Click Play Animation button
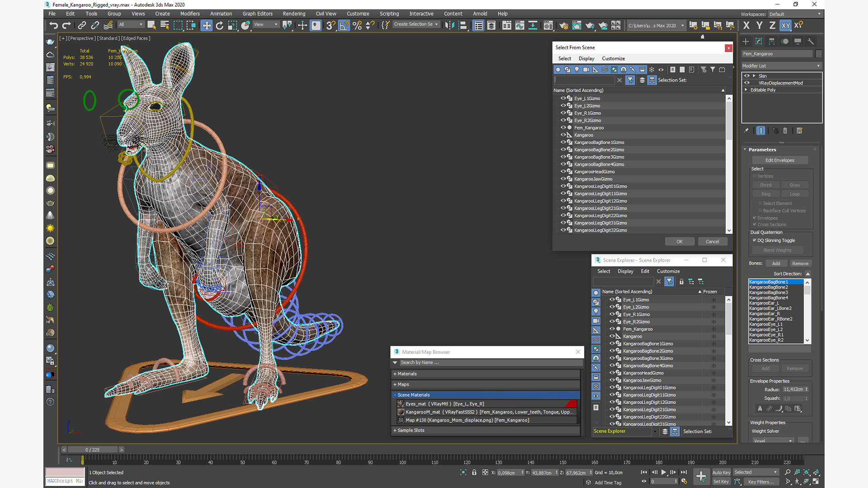 [664, 472]
